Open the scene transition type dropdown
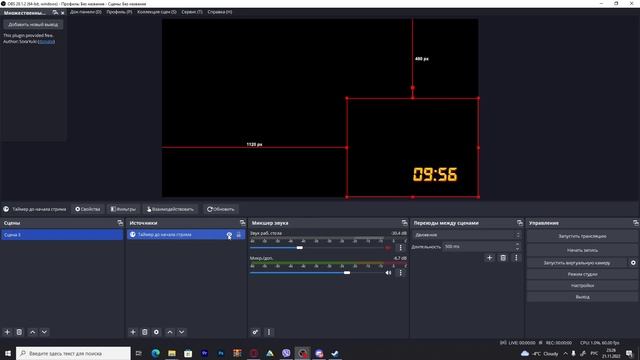The width and height of the screenshot is (640, 360). click(x=467, y=235)
